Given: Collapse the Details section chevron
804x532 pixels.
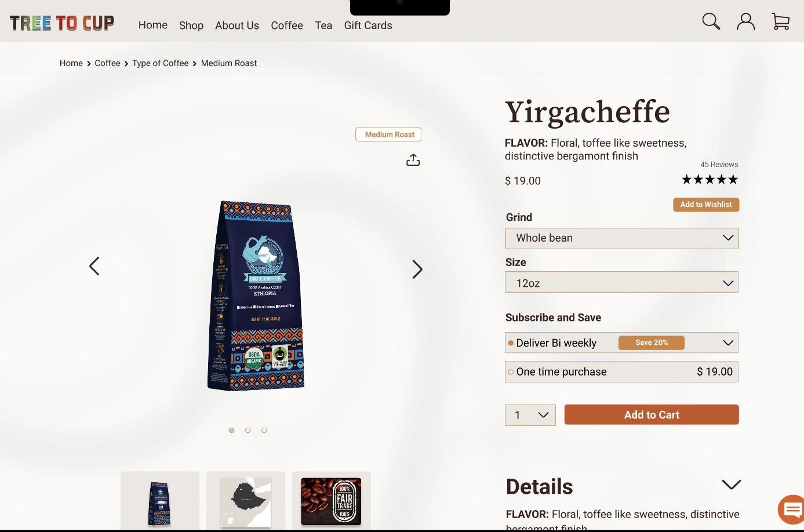Looking at the screenshot, I should click(x=732, y=484).
